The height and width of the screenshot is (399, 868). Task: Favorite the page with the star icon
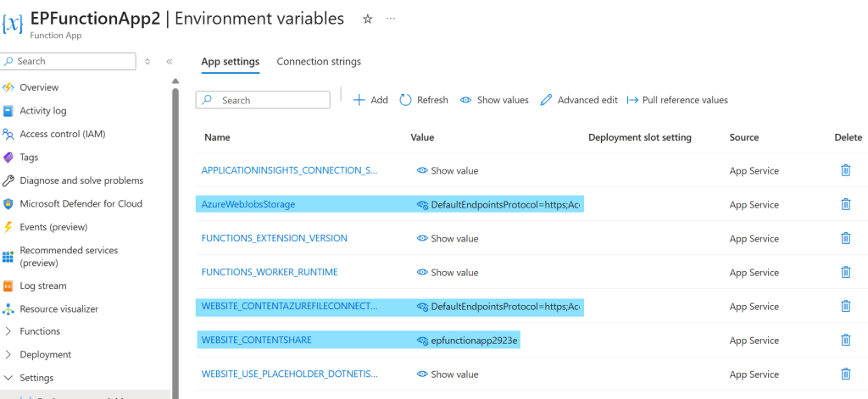tap(368, 19)
